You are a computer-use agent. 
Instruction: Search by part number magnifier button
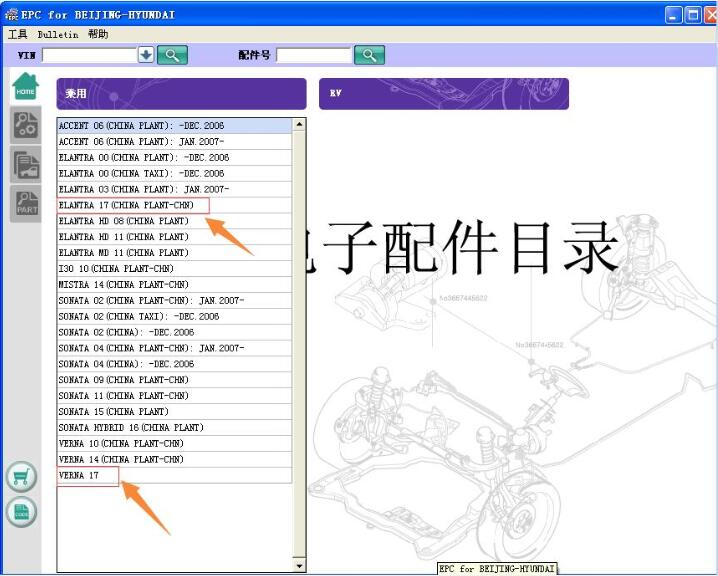point(370,55)
